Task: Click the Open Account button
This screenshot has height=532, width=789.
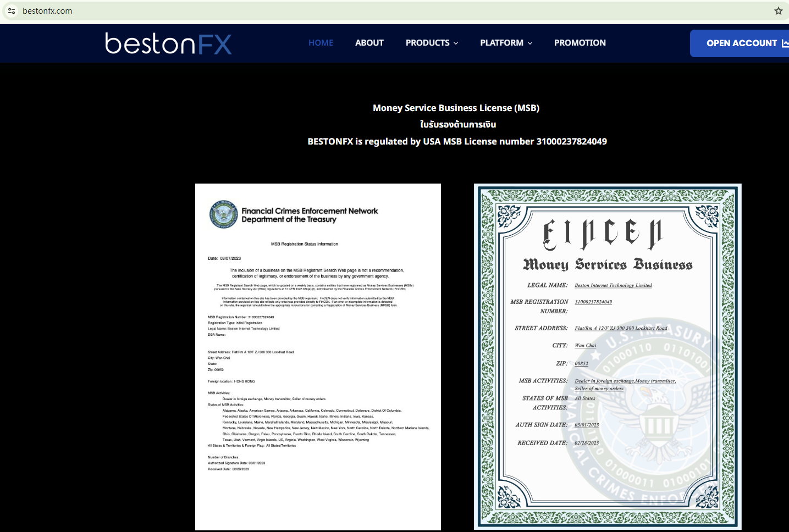Action: tap(740, 43)
